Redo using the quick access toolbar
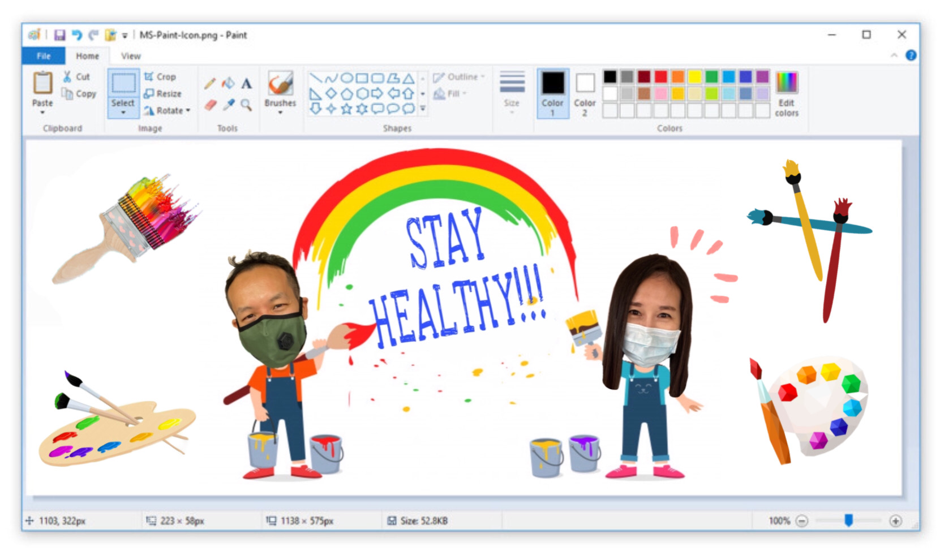The height and width of the screenshot is (560, 944). [93, 35]
